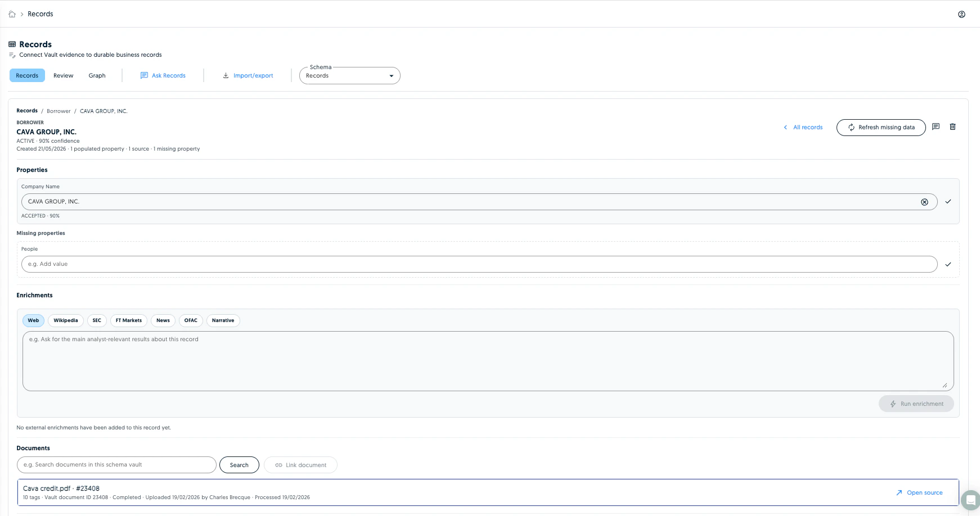The height and width of the screenshot is (516, 980).
Task: Click the CAVA GROUP, INC. record title
Action: coord(46,132)
